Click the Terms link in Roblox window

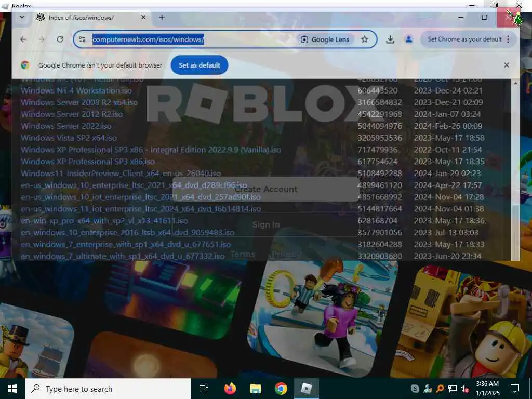point(243,254)
